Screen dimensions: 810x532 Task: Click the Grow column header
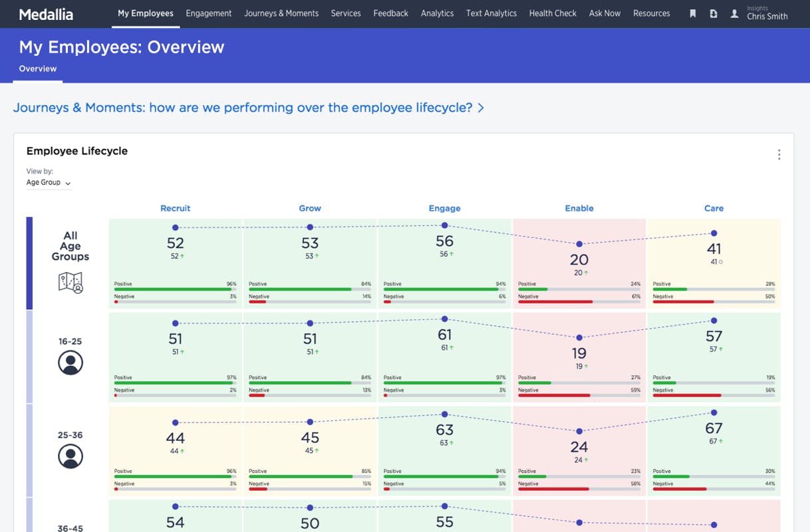(310, 208)
